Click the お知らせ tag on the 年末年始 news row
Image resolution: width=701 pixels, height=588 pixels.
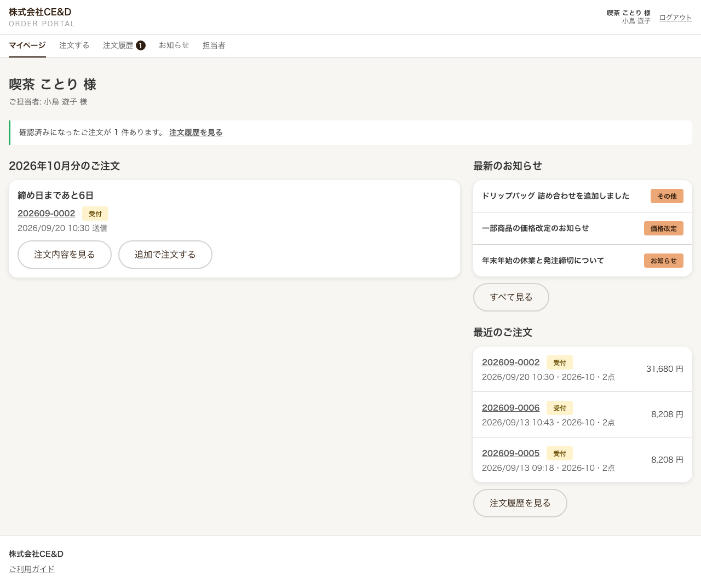pyautogui.click(x=664, y=261)
